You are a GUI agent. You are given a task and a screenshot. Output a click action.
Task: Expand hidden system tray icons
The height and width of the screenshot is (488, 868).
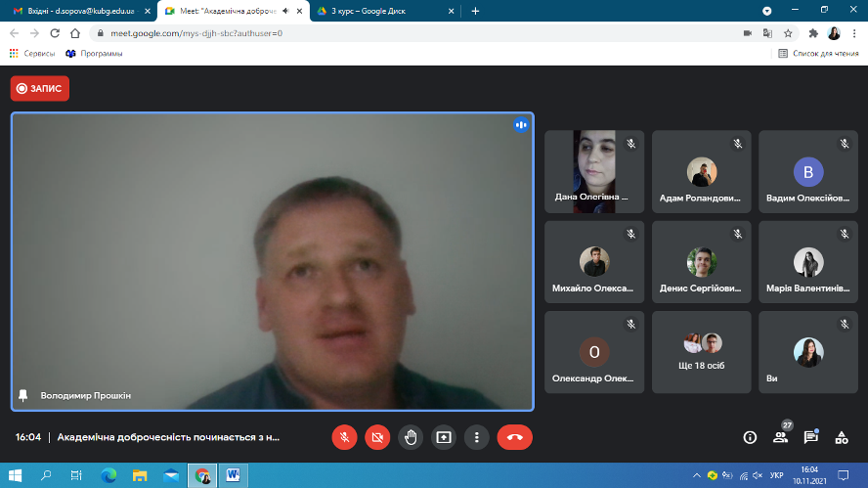(x=696, y=475)
